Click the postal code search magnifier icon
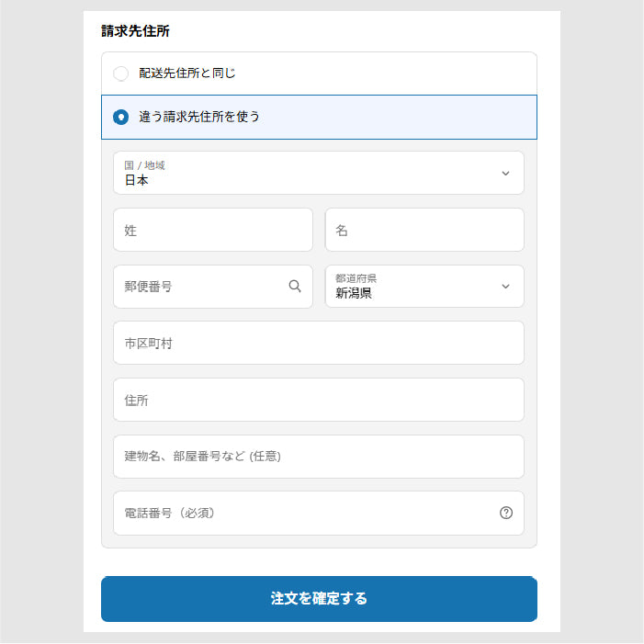The height and width of the screenshot is (644, 644). tap(295, 286)
